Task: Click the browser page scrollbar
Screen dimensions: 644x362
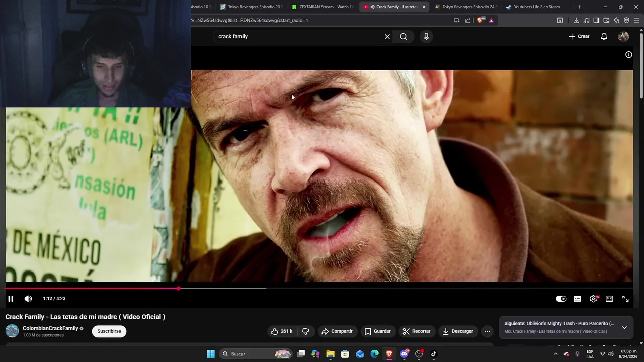Action: click(x=641, y=65)
